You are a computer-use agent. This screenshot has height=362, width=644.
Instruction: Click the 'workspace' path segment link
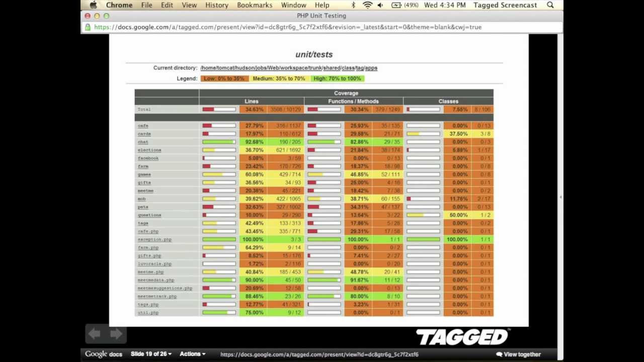(x=293, y=68)
